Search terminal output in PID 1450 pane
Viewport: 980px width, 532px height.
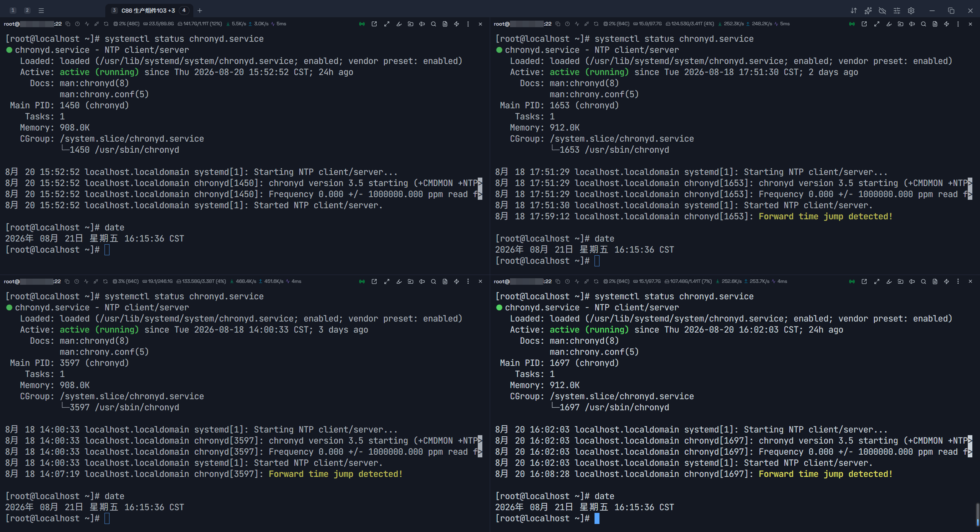433,24
